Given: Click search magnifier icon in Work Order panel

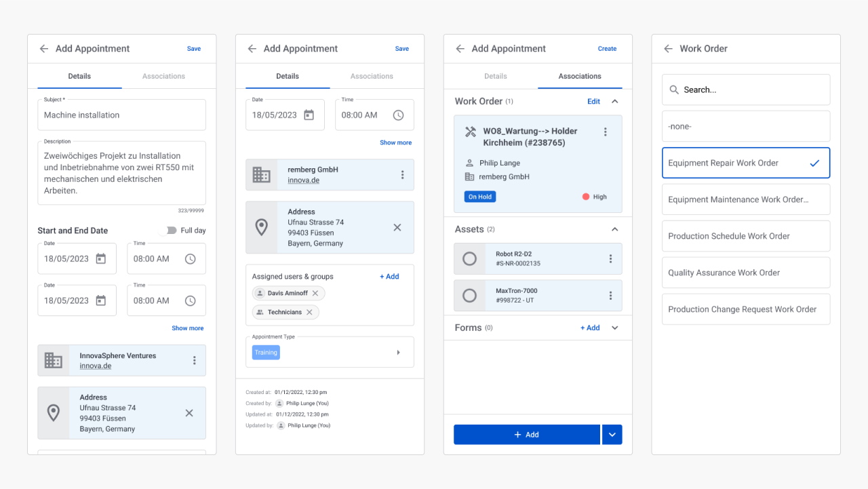Looking at the screenshot, I should 674,90.
